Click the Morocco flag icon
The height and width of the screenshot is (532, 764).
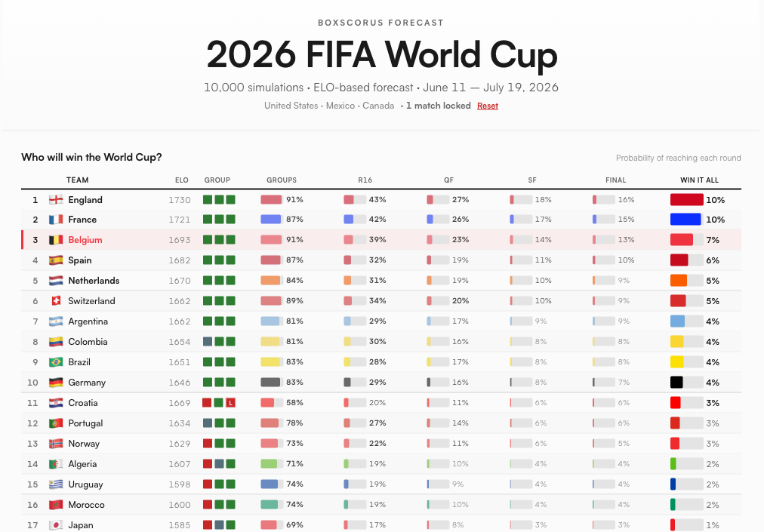(55, 504)
